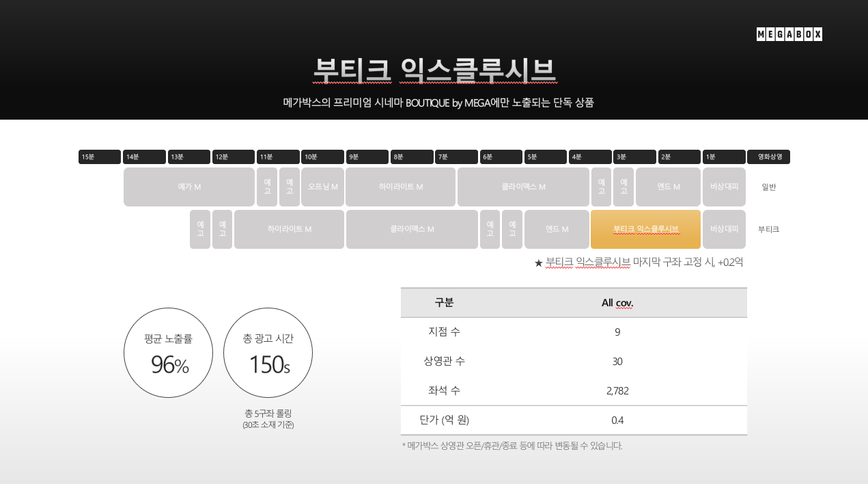Select the 15분 time label

point(100,157)
